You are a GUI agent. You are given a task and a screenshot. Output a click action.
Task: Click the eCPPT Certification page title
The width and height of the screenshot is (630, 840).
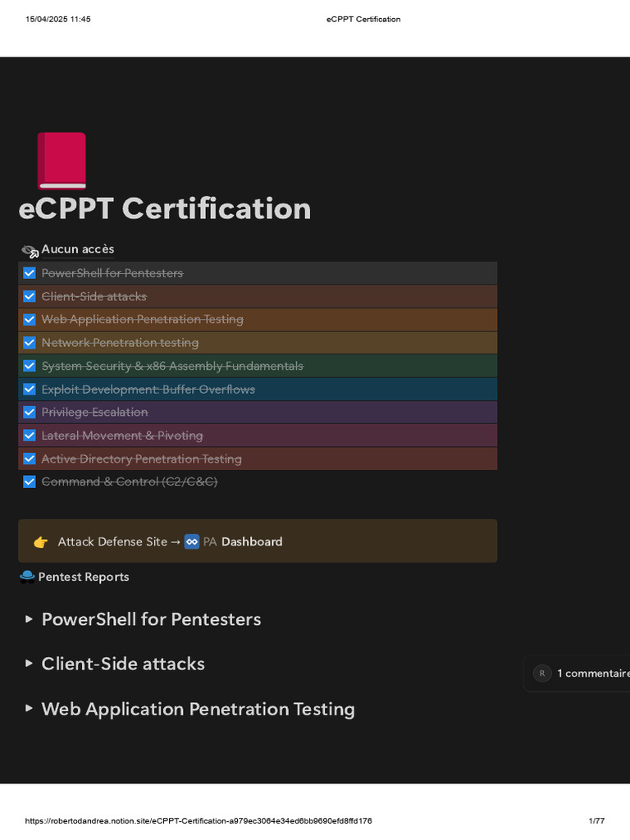coord(165,208)
